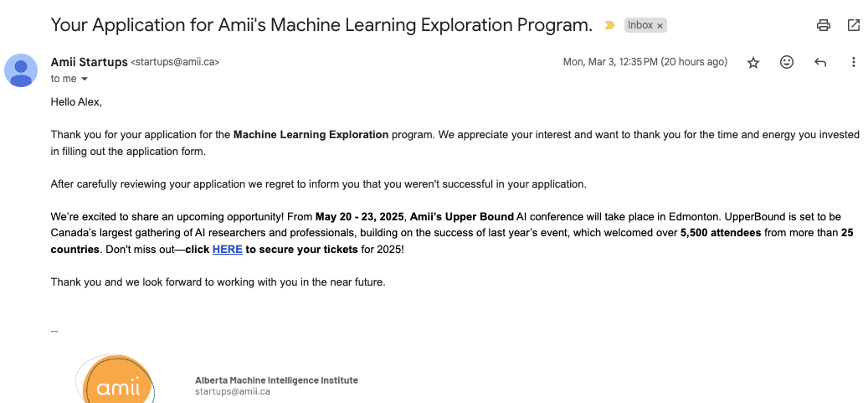Screen dimensions: 868x403
Task: Reply using the reply arrow icon
Action: click(x=820, y=63)
